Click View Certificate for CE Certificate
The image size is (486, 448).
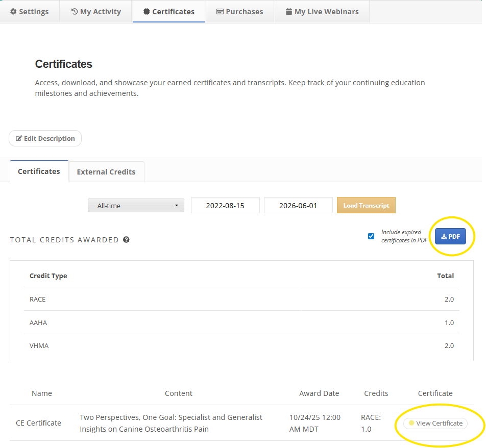coord(435,423)
